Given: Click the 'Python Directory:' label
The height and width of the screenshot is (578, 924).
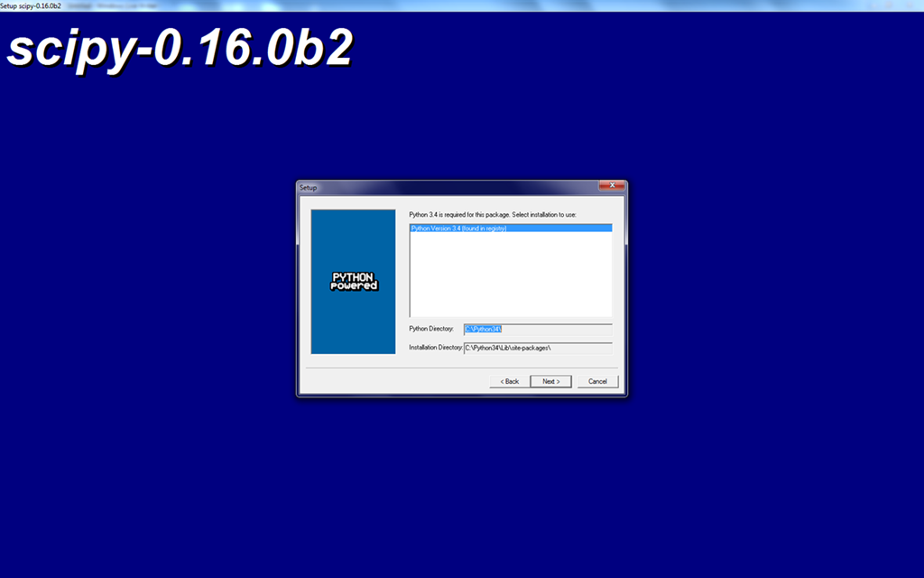Looking at the screenshot, I should point(431,329).
